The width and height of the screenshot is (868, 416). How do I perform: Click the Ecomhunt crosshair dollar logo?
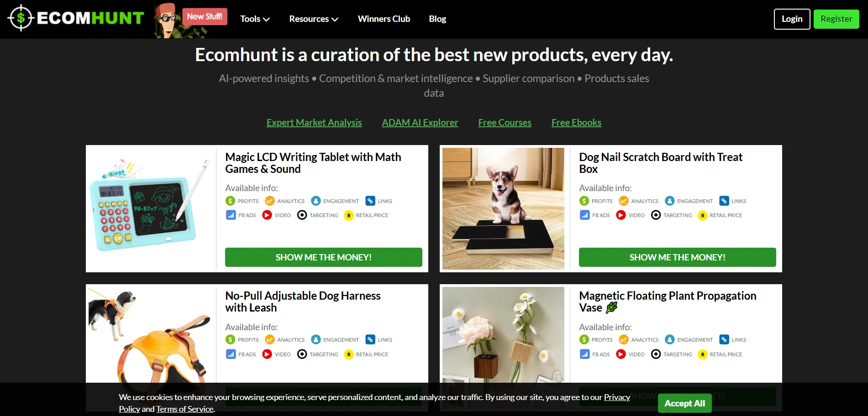click(21, 18)
